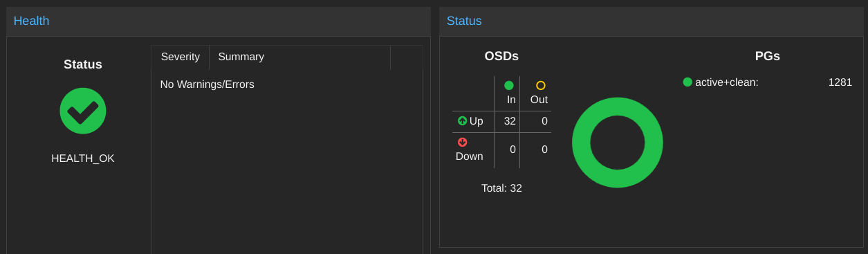Click the Up/In OSD count 32
868x254 pixels.
(x=510, y=121)
